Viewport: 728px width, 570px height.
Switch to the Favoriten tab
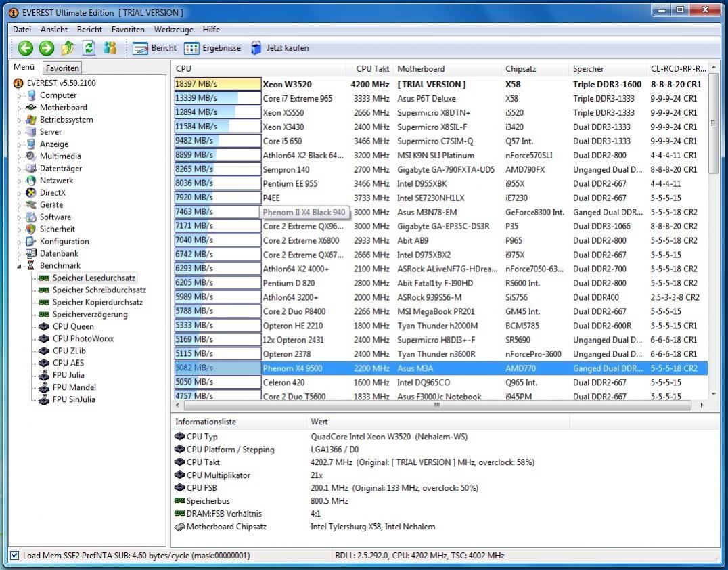[x=62, y=68]
